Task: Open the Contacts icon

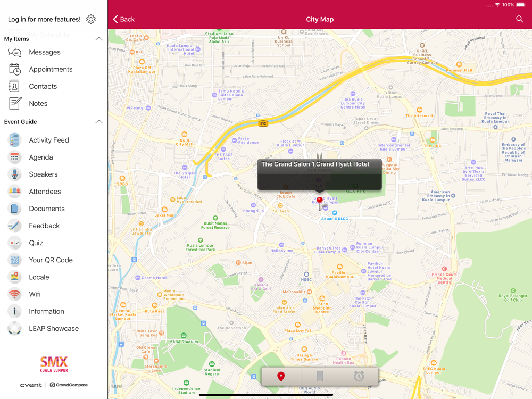Action: [x=14, y=86]
